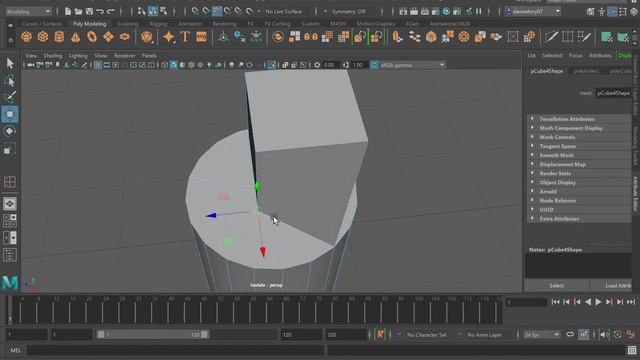Create a polygon cube from the shelf
640x360 pixels.
(x=43, y=37)
